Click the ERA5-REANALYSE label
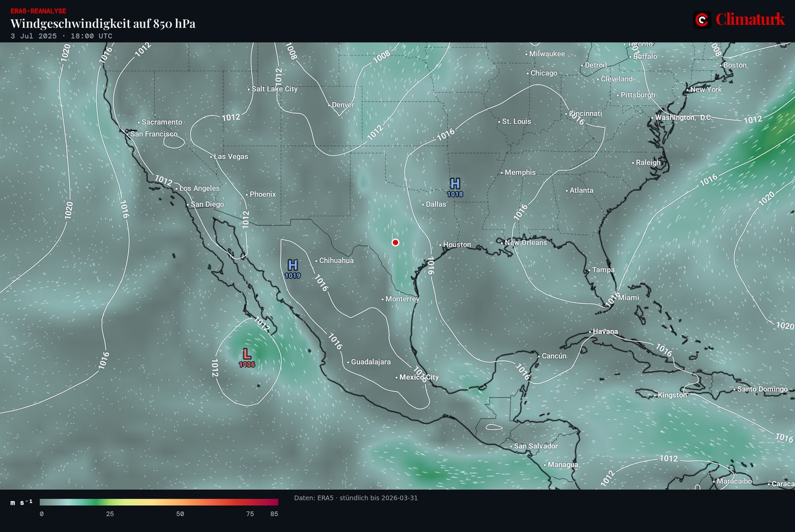The width and height of the screenshot is (795, 532). [38, 11]
